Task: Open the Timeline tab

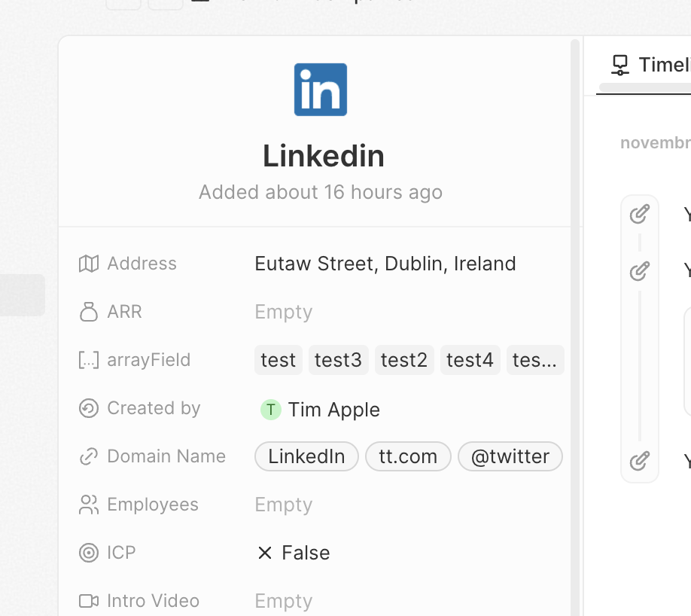Action: click(652, 66)
